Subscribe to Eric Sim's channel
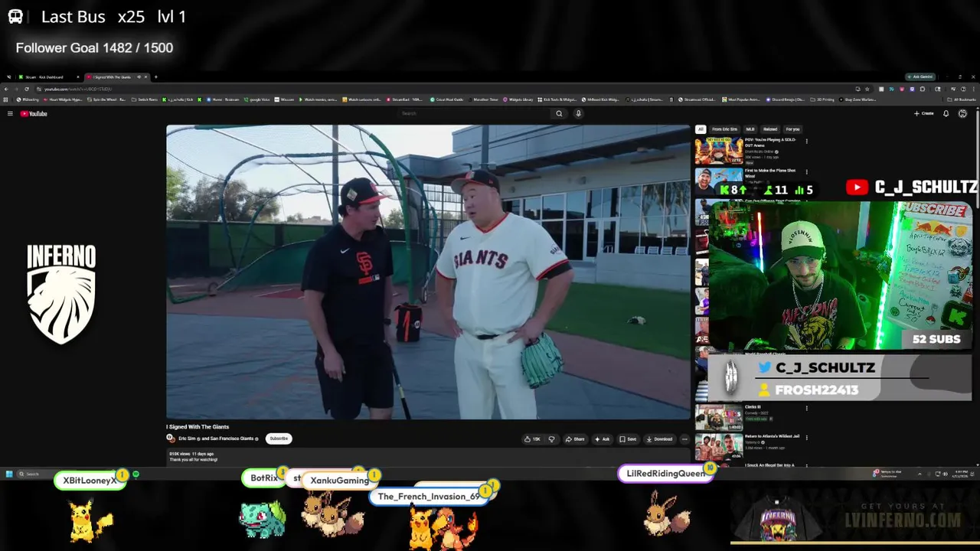Screen dimensions: 980x551 click(279, 439)
